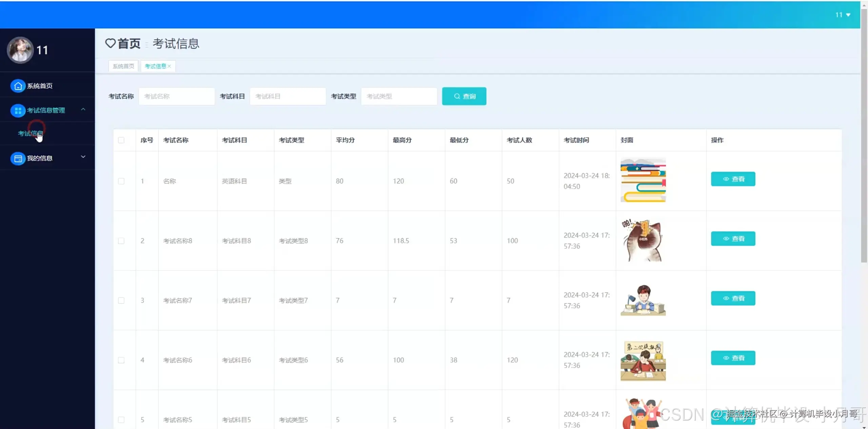The width and height of the screenshot is (868, 429).
Task: Click the user avatar photo in sidebar
Action: [20, 50]
